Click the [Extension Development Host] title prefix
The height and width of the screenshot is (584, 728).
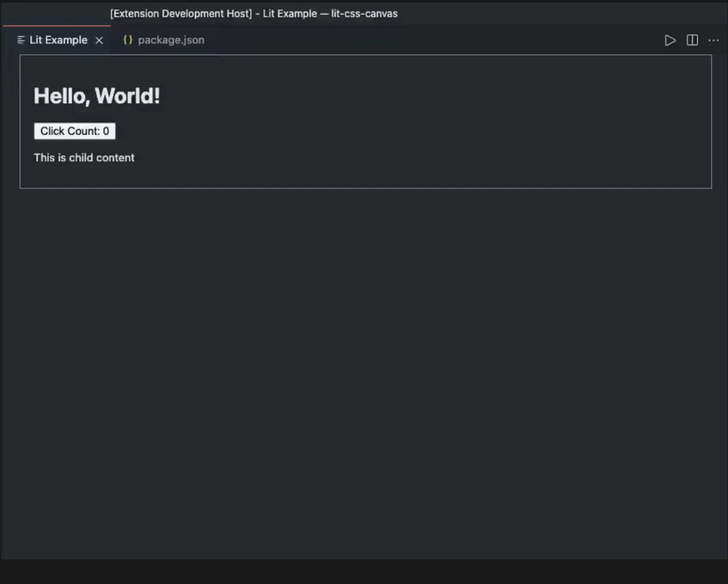tap(181, 14)
